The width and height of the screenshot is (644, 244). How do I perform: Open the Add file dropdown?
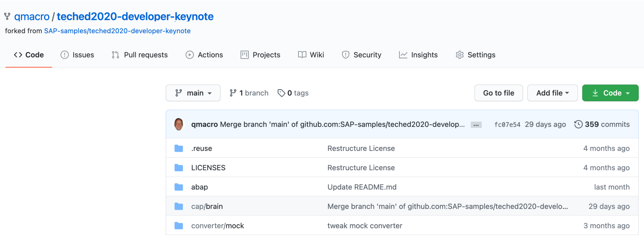[552, 93]
